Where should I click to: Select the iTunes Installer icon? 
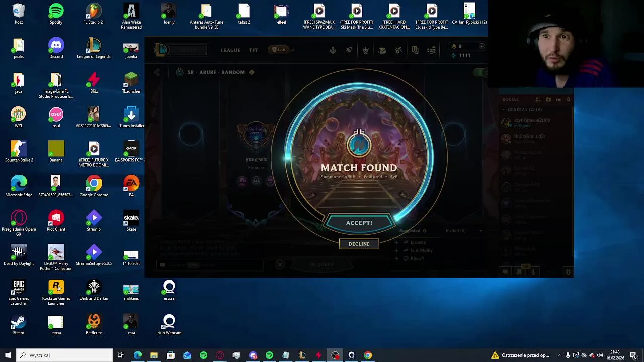[131, 118]
